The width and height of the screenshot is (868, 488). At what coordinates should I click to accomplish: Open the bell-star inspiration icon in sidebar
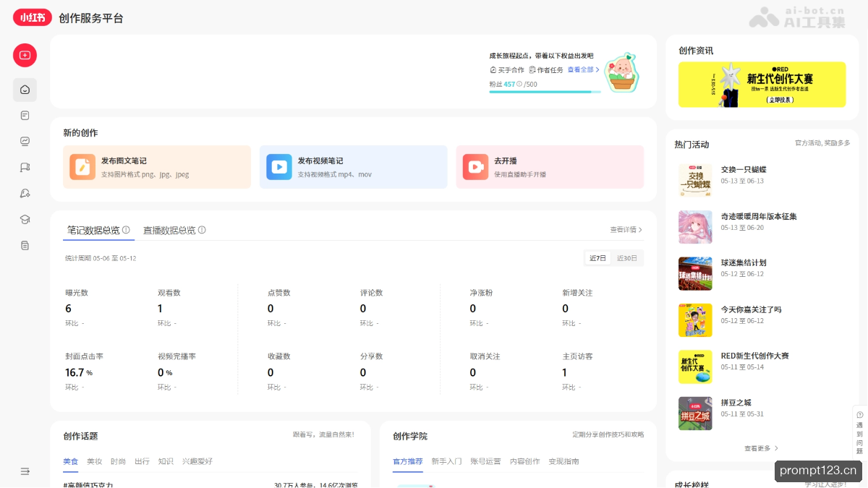coord(25,194)
